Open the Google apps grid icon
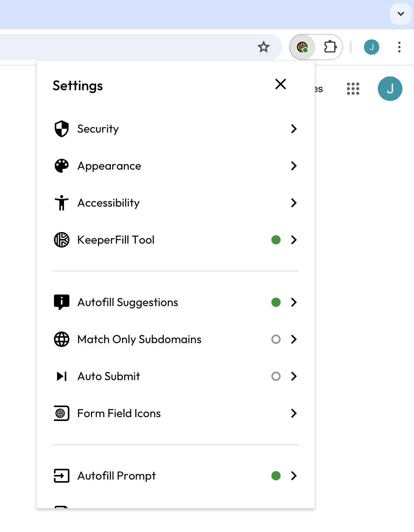This screenshot has width=414, height=532. [x=353, y=89]
